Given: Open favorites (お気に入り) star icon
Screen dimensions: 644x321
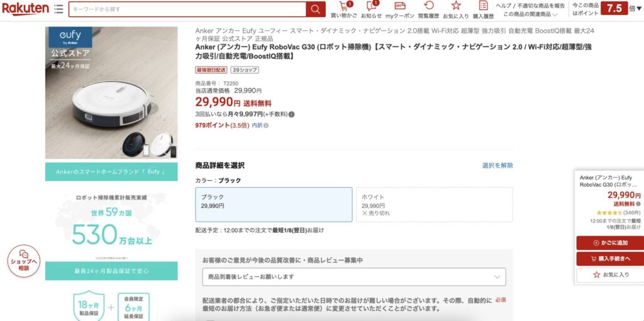Looking at the screenshot, I should click(x=455, y=9).
